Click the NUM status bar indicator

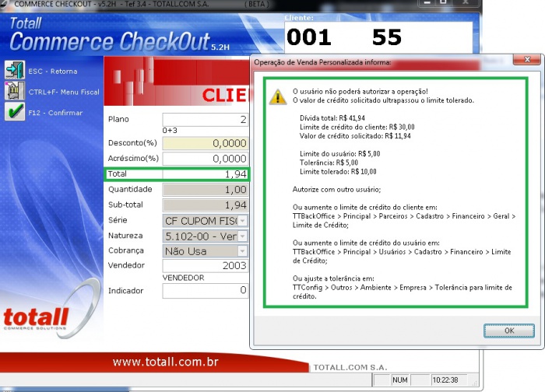(x=399, y=380)
